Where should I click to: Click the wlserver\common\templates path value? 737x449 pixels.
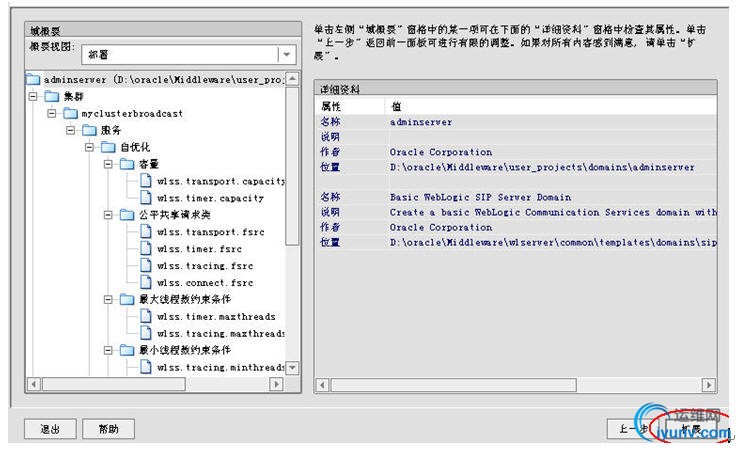[553, 243]
